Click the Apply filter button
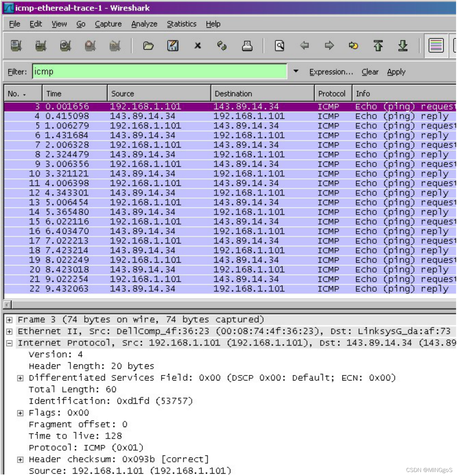The height and width of the screenshot is (476, 457). [396, 72]
